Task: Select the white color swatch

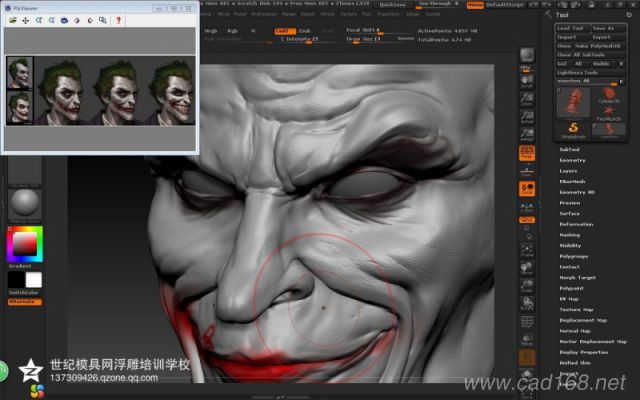Action: click(x=33, y=280)
